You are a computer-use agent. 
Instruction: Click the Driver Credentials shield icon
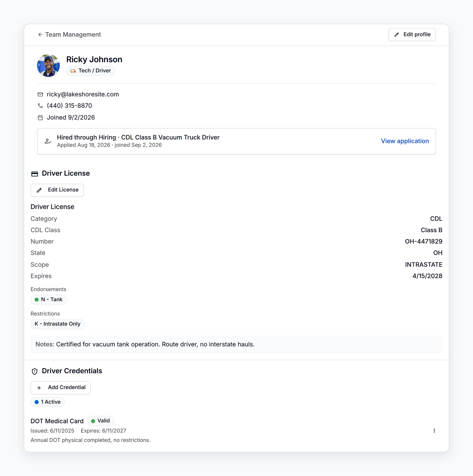tap(35, 371)
